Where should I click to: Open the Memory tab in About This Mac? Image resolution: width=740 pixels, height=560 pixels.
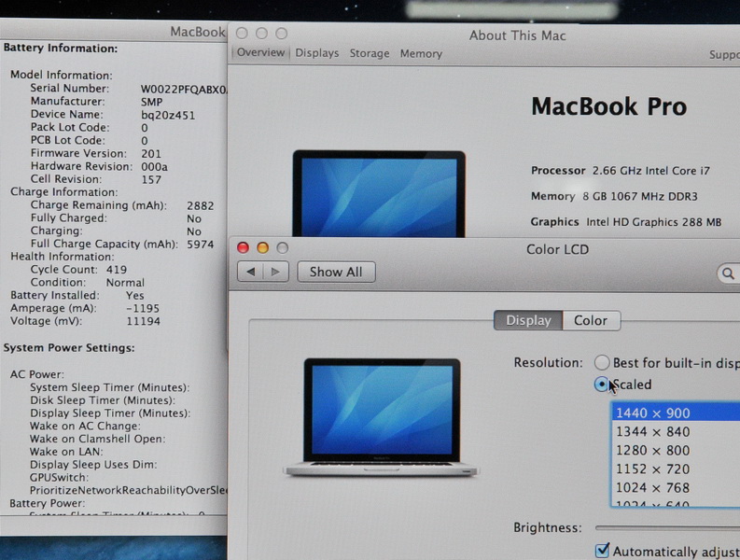click(x=421, y=54)
